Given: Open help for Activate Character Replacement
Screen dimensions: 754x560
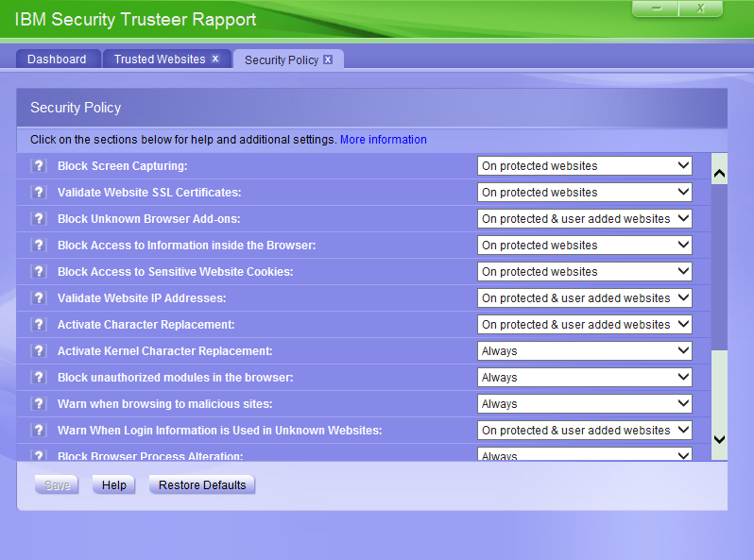Looking at the screenshot, I should point(39,325).
